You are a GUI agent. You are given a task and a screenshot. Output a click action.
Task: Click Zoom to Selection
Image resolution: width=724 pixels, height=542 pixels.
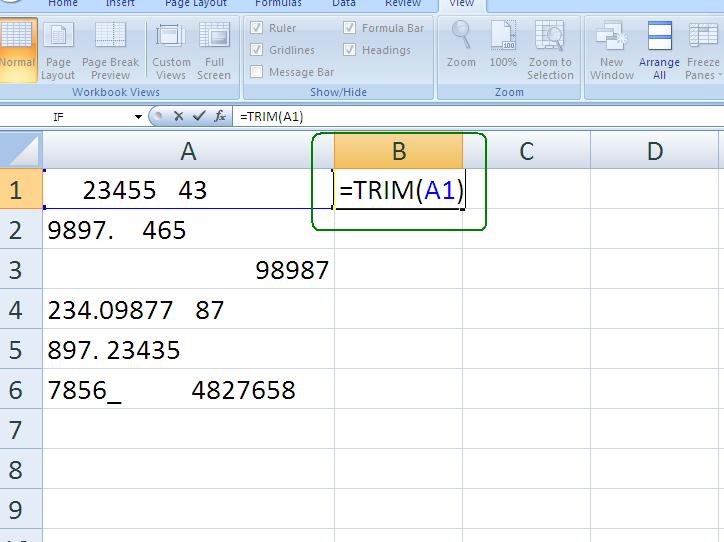(550, 51)
